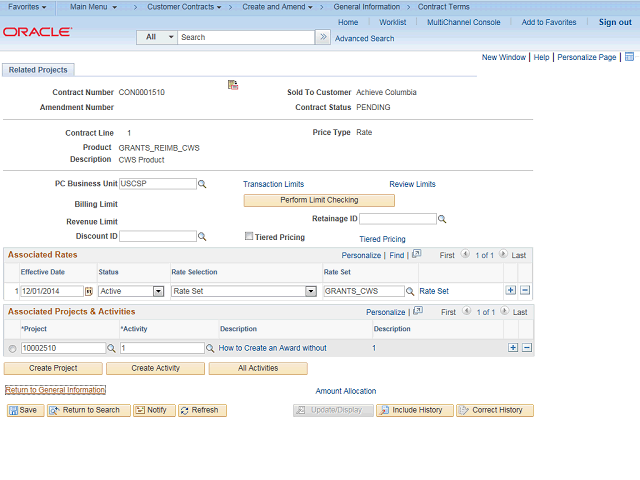Click the search go arrows button
Viewport: 640px width, 480px height.
click(x=323, y=37)
